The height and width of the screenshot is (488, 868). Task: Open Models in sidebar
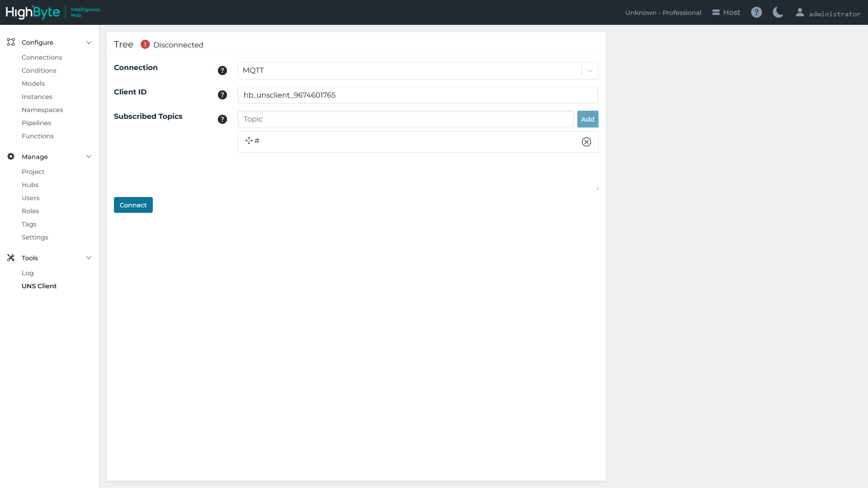click(33, 84)
